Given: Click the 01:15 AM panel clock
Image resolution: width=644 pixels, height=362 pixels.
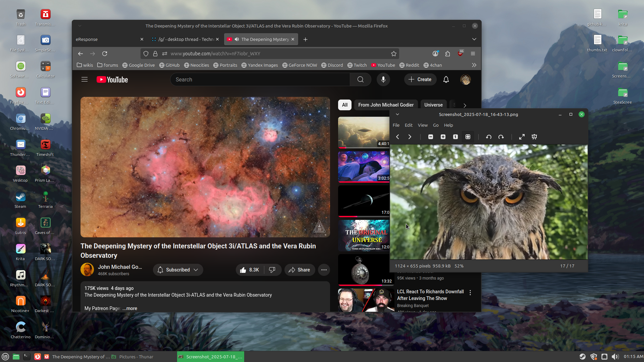Looking at the screenshot, I should (633, 357).
